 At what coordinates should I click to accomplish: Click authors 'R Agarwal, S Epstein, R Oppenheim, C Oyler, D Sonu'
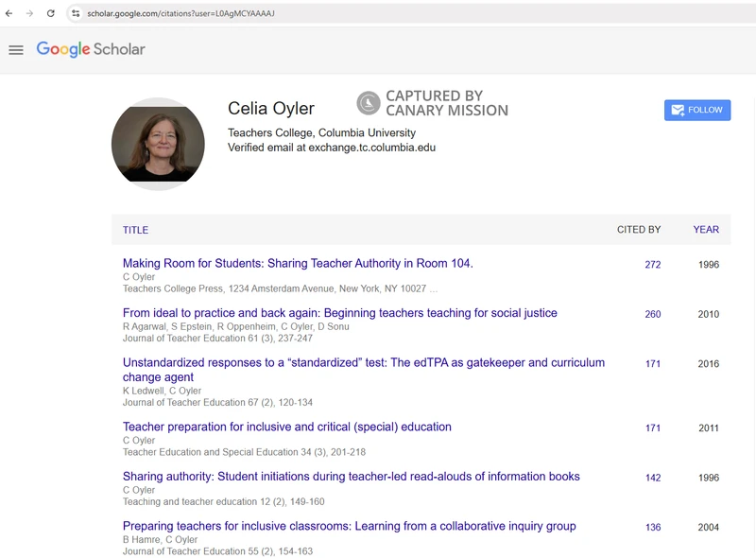point(235,327)
